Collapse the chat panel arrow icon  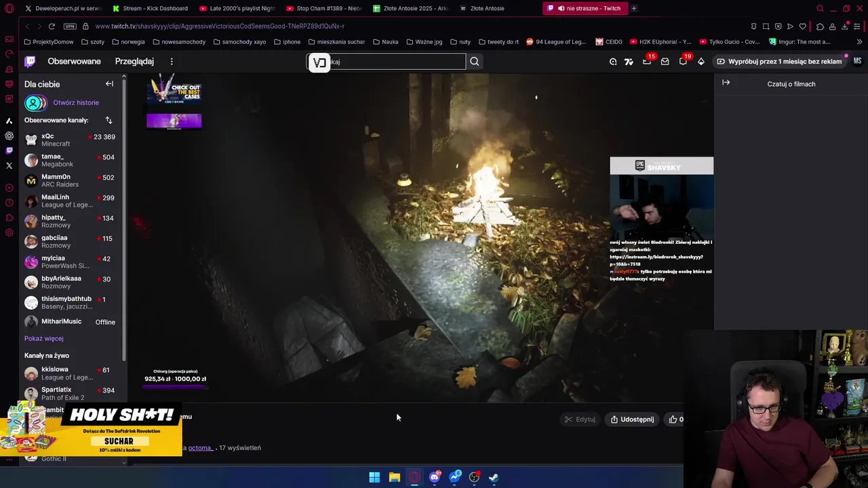tap(726, 83)
